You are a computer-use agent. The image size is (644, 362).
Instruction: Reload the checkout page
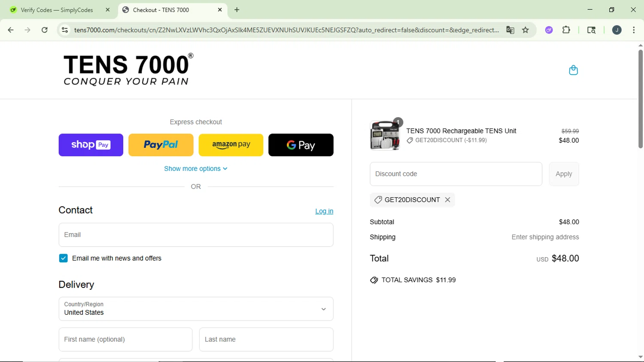[45, 30]
